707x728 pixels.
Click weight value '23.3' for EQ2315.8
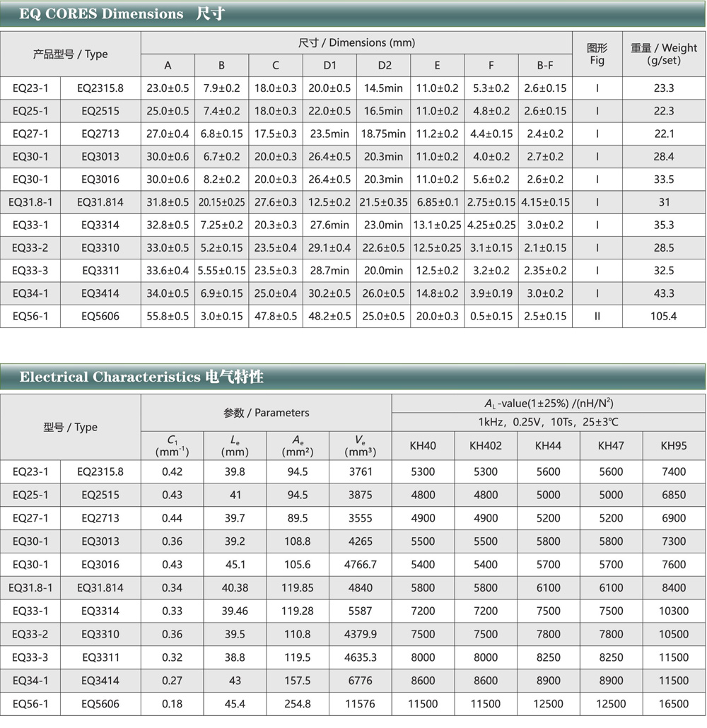click(664, 88)
